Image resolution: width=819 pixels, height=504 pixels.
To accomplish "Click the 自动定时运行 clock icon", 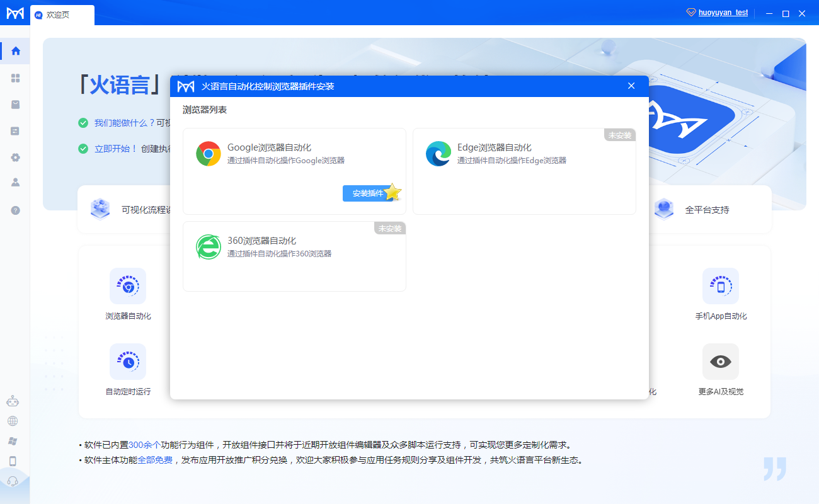I will coord(128,362).
